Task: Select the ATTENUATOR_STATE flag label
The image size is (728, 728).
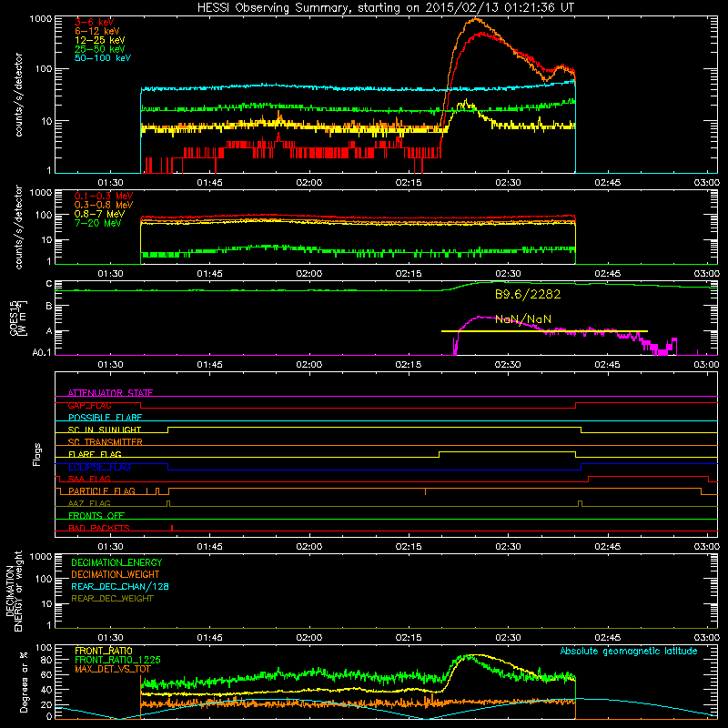Action: (110, 393)
